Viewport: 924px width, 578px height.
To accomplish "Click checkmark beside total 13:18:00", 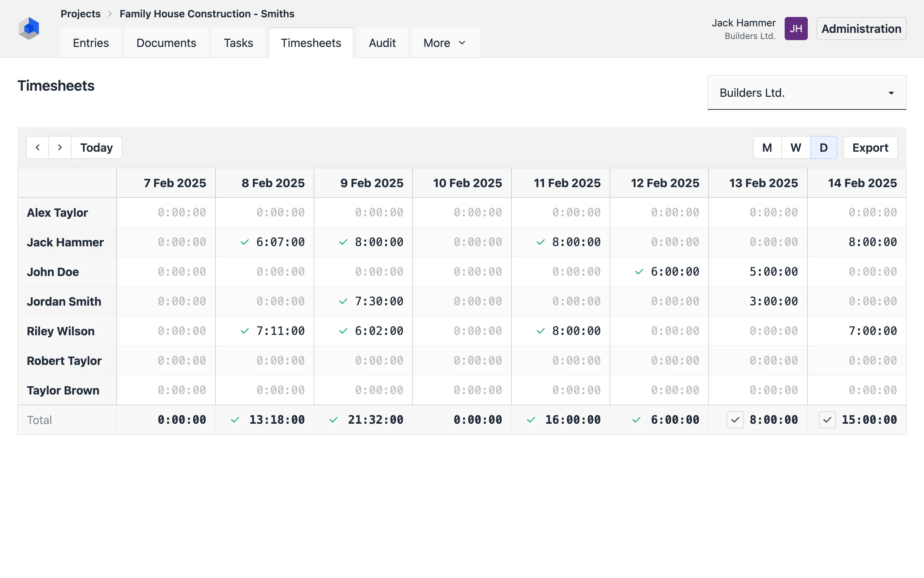I will 235,420.
